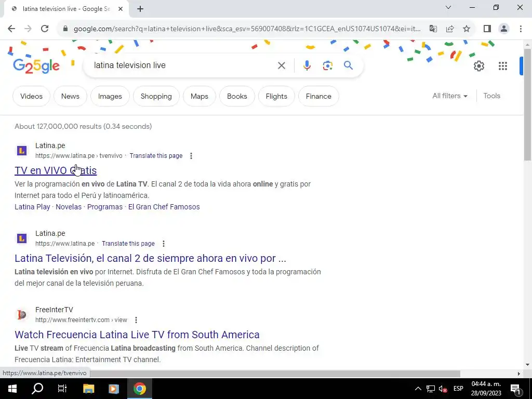The height and width of the screenshot is (399, 532).
Task: Open the 'TV en VIVO Gratis' result
Action: 56,170
